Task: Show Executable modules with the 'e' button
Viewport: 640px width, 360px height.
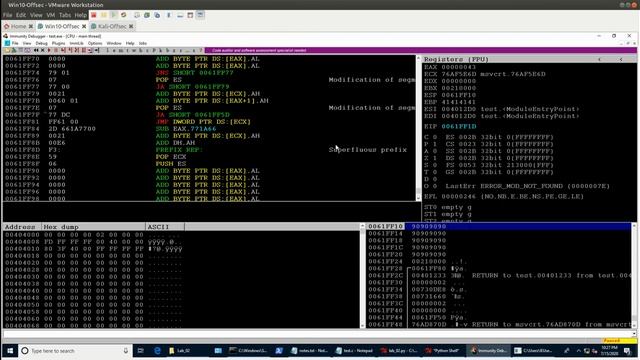Action: pos(114,50)
